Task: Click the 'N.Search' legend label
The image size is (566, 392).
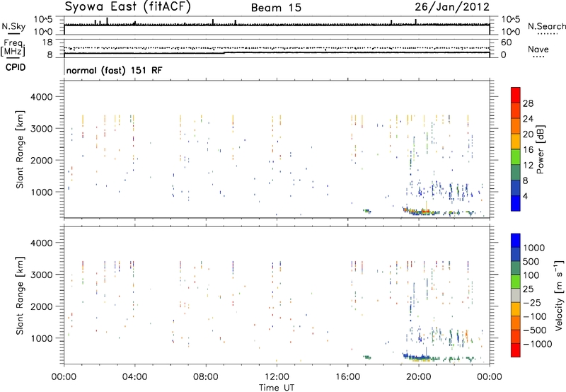Action: coord(546,26)
